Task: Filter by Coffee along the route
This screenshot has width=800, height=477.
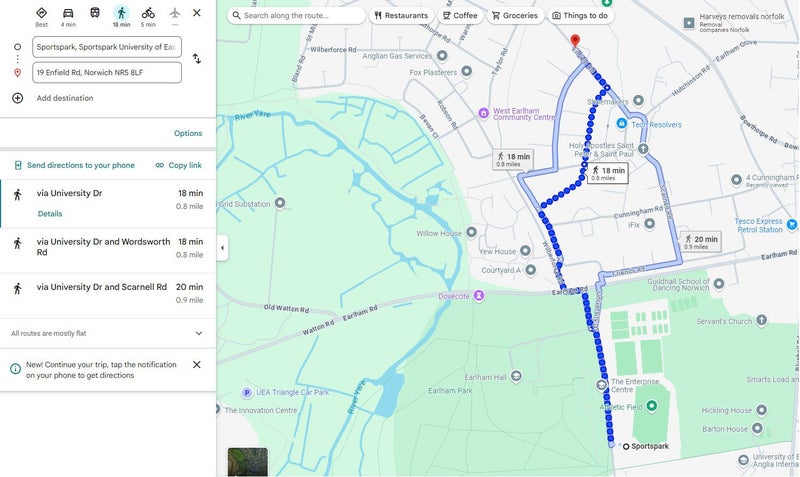Action: pyautogui.click(x=460, y=16)
